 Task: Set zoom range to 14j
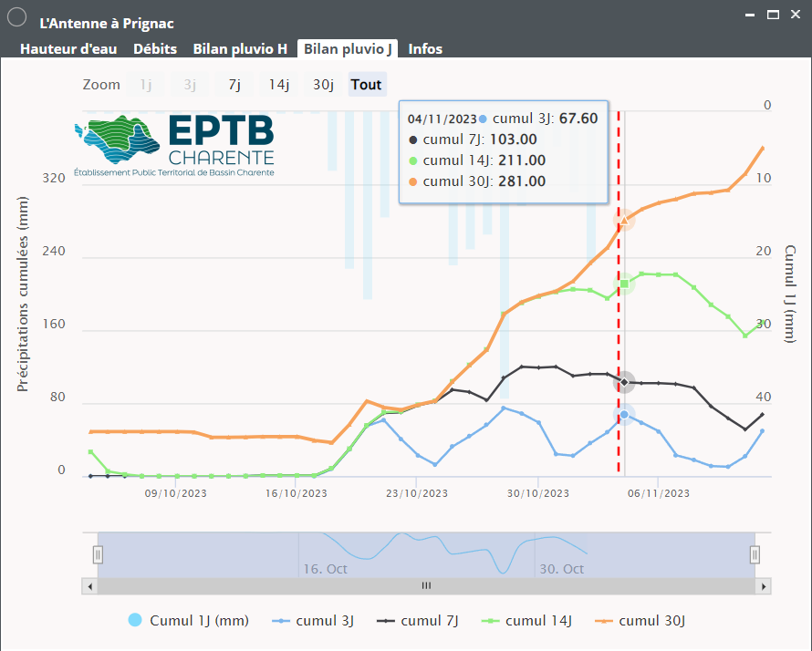(x=278, y=85)
